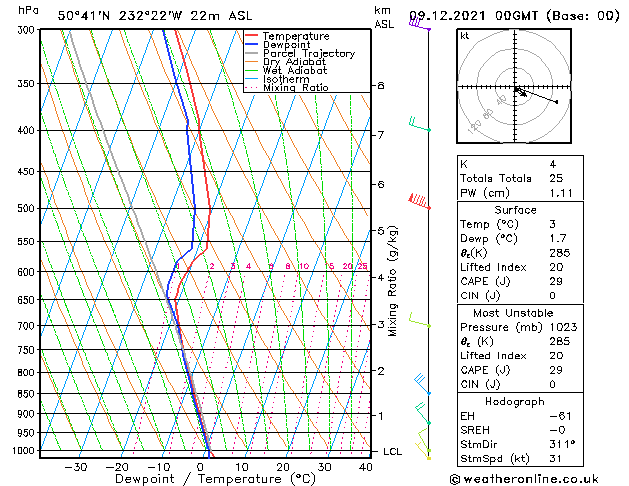Image resolution: width=629 pixels, height=486 pixels.
Task: Click the date header 09.12.2021 00GMT
Action: [x=473, y=16]
